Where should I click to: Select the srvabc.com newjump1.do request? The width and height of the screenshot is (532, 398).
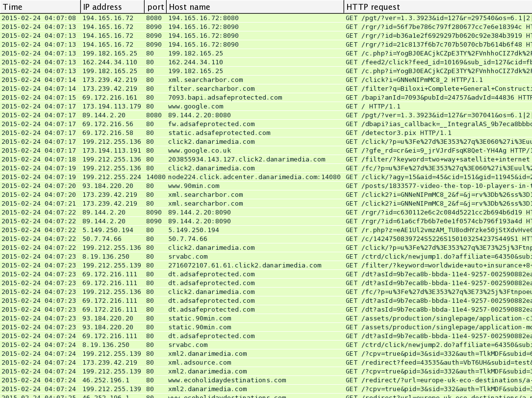(x=439, y=256)
